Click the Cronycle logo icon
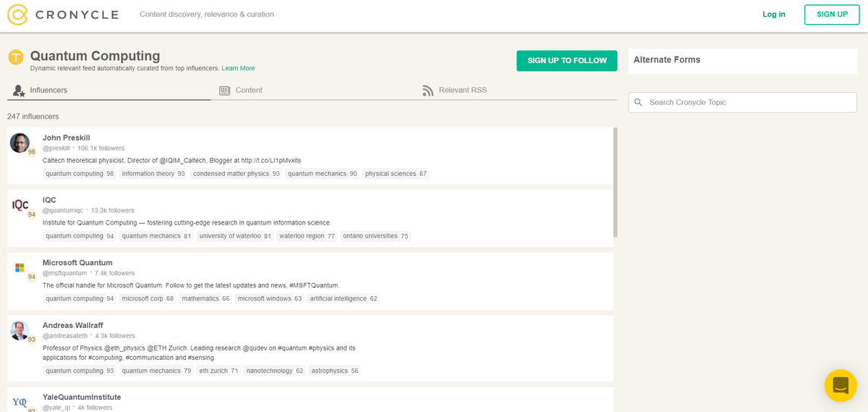 point(17,14)
